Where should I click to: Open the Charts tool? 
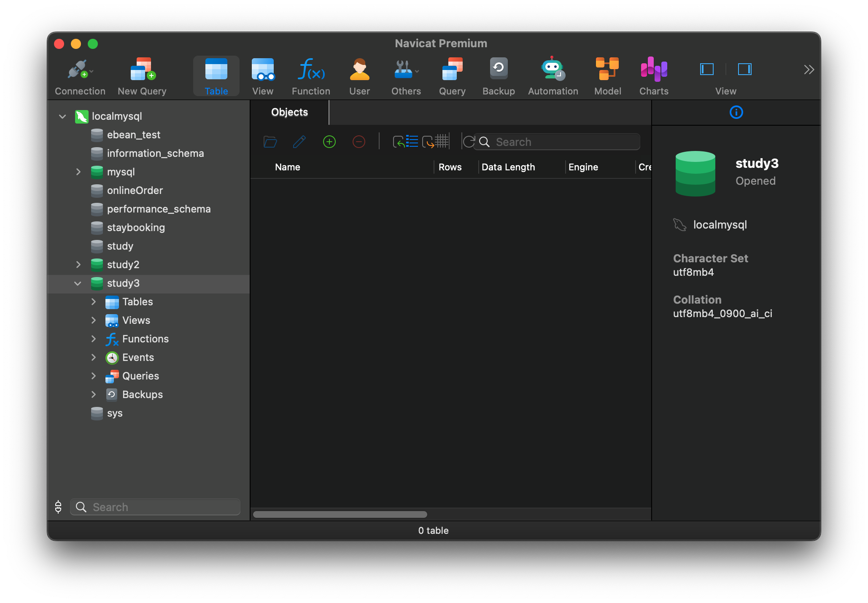pos(653,76)
